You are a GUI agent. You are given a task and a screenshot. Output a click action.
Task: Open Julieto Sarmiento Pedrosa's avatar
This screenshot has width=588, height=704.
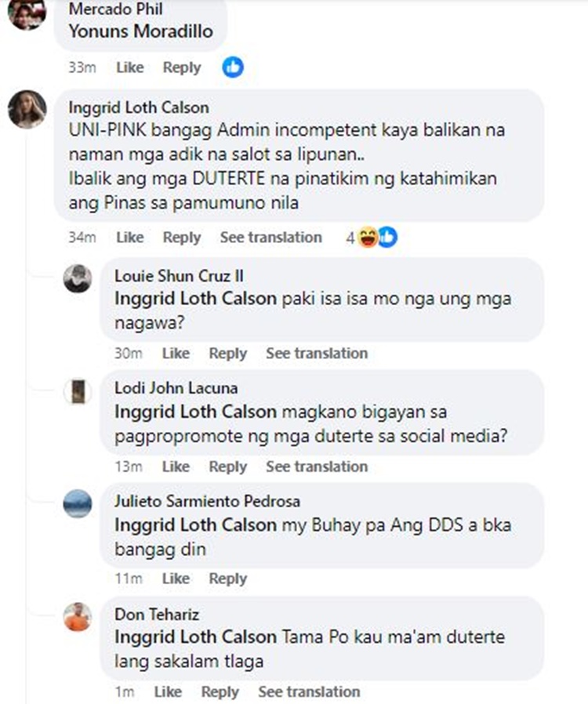pos(77,504)
